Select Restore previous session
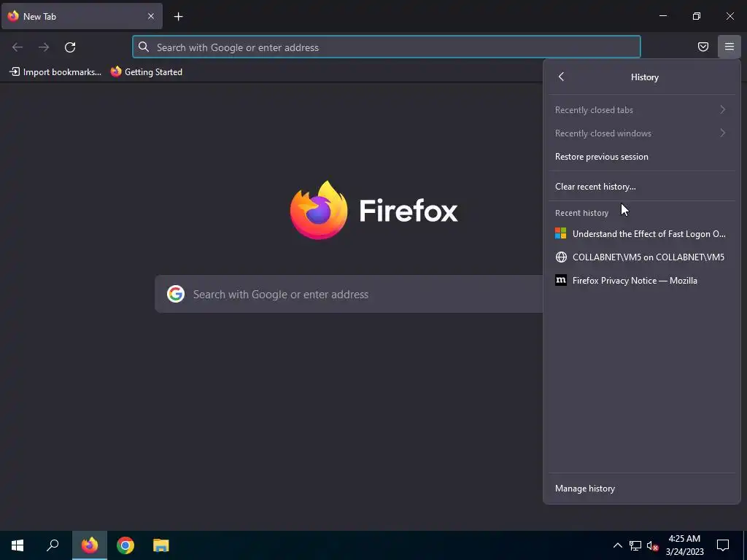This screenshot has width=747, height=560. [642, 157]
